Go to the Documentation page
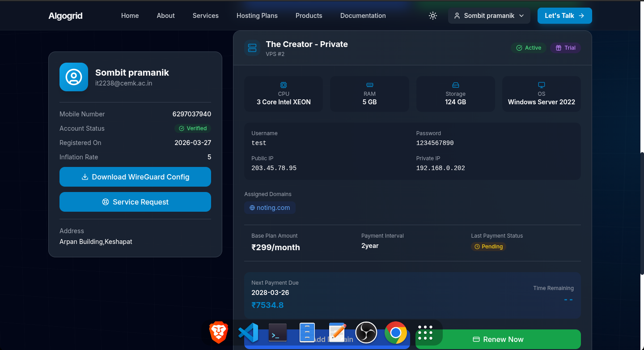This screenshot has width=644, height=350. pos(363,16)
